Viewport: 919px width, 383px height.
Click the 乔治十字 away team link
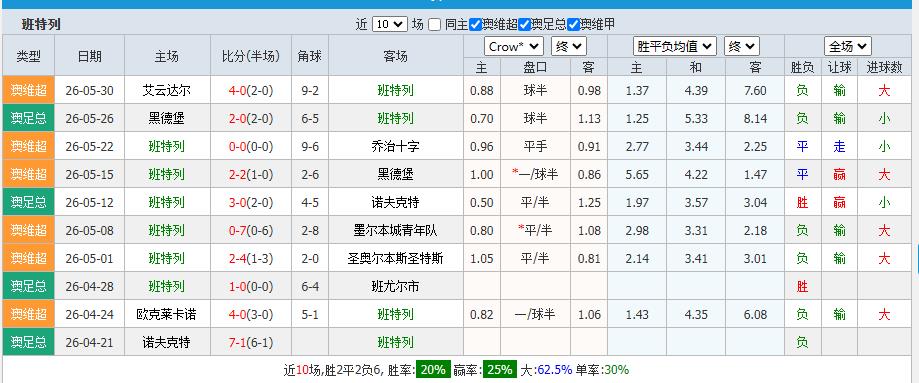point(396,147)
